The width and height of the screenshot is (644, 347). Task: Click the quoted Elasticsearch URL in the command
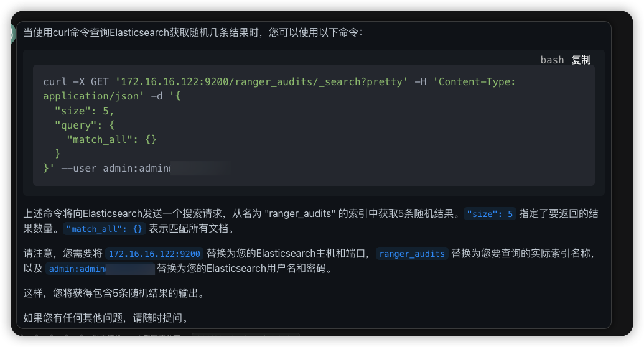pyautogui.click(x=261, y=82)
